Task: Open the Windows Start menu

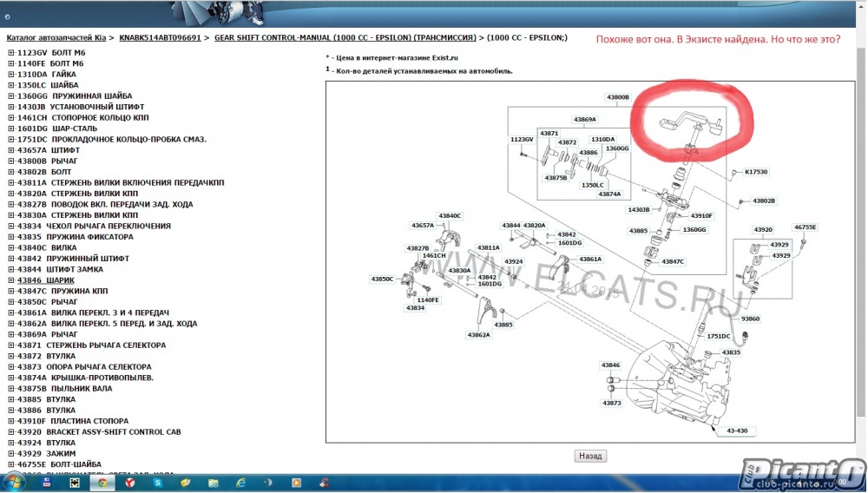Action: coord(14,483)
